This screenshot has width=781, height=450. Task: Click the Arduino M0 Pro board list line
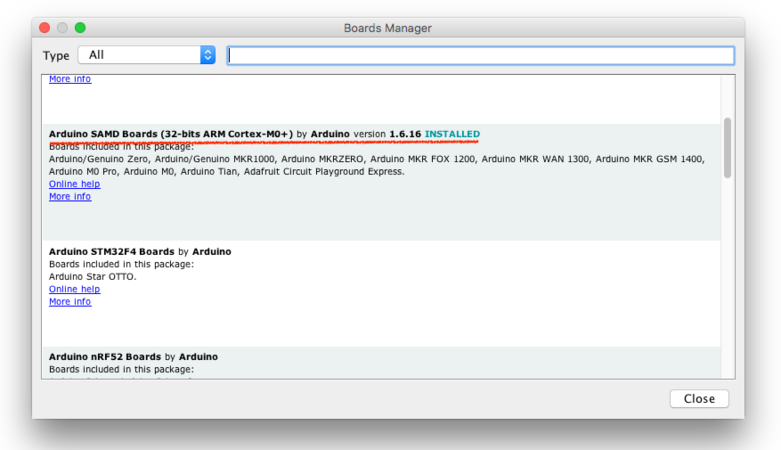tap(227, 171)
